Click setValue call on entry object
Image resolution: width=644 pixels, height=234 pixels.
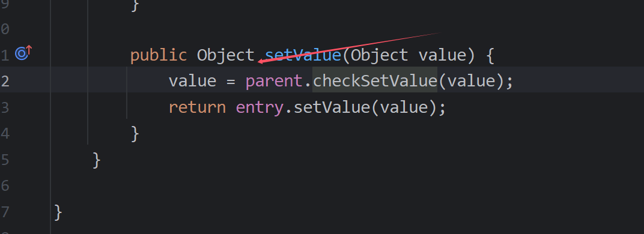(332, 107)
